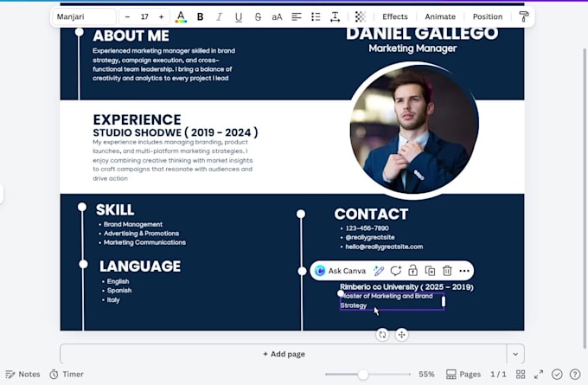
Task: Open the Animate panel
Action: tap(440, 17)
